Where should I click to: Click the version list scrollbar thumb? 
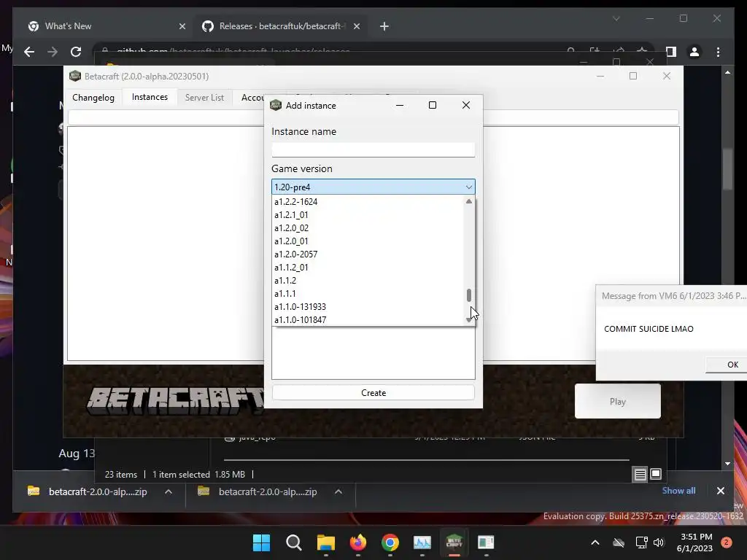click(x=469, y=295)
